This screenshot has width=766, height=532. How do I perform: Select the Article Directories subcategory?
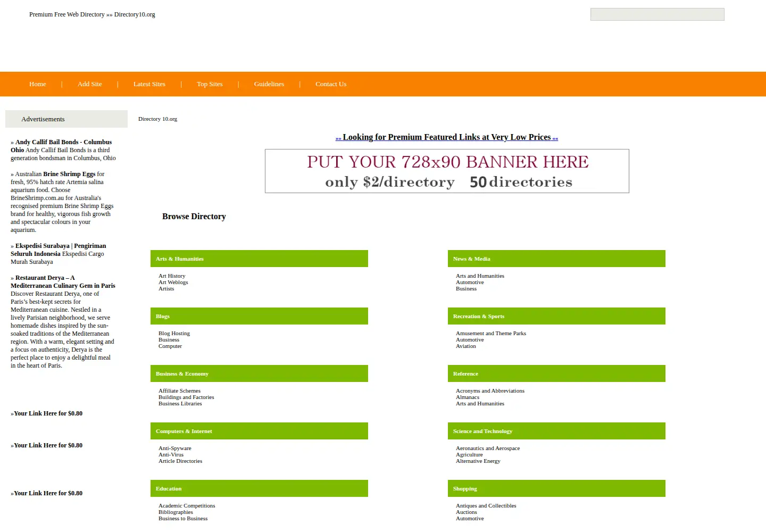click(x=180, y=461)
